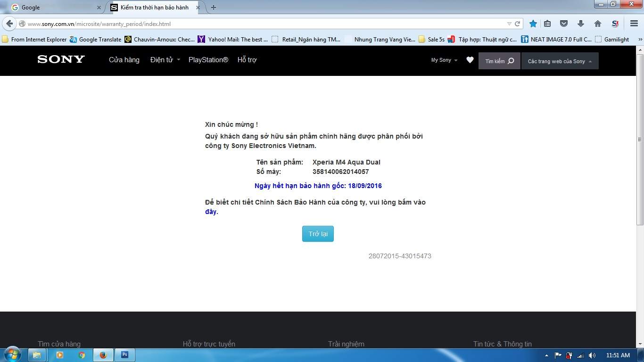Show hidden system tray icons arrow

(x=546, y=355)
